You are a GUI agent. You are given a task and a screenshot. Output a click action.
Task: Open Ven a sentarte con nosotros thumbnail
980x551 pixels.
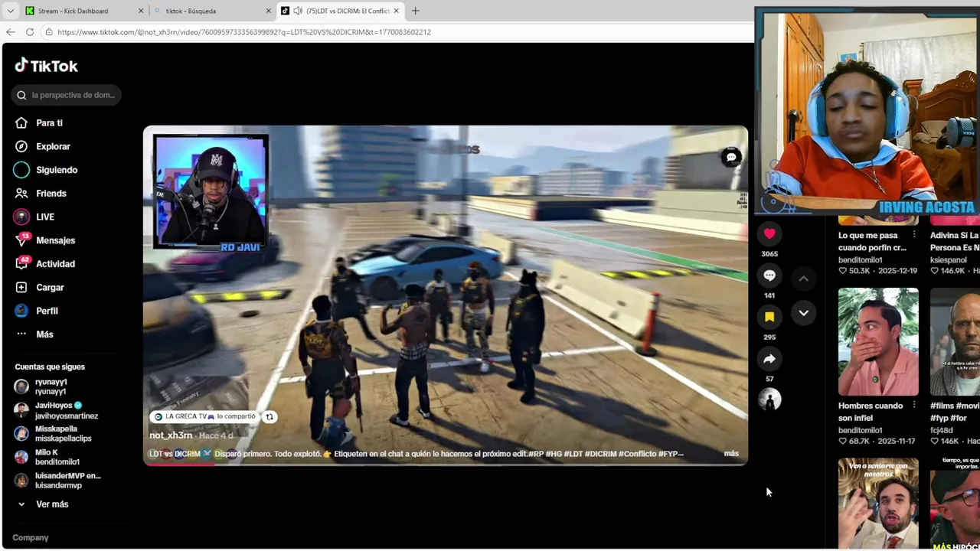pyautogui.click(x=878, y=503)
